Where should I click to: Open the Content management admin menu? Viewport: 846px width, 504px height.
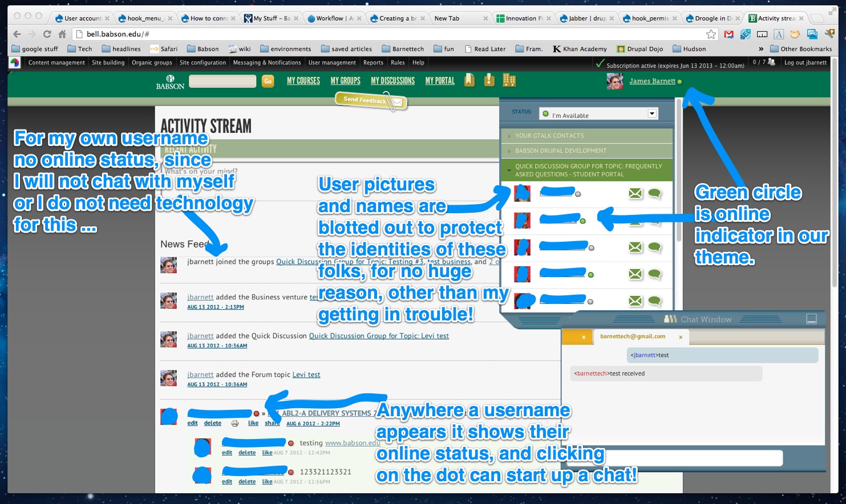(x=56, y=63)
